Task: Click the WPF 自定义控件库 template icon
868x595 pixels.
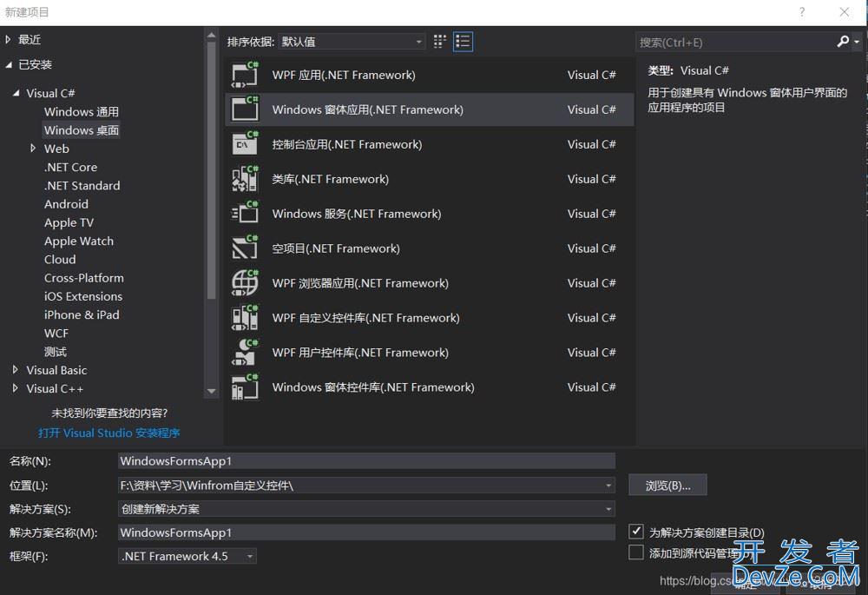Action: (245, 317)
